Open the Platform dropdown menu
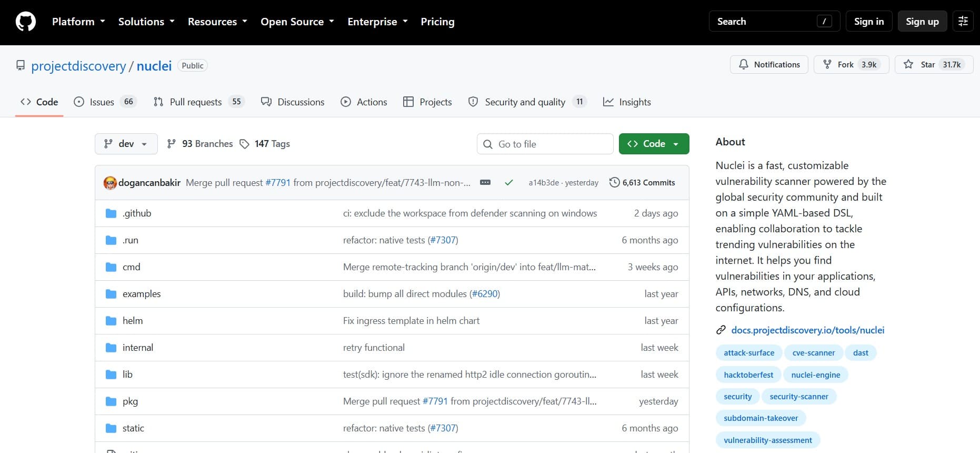 [x=78, y=22]
